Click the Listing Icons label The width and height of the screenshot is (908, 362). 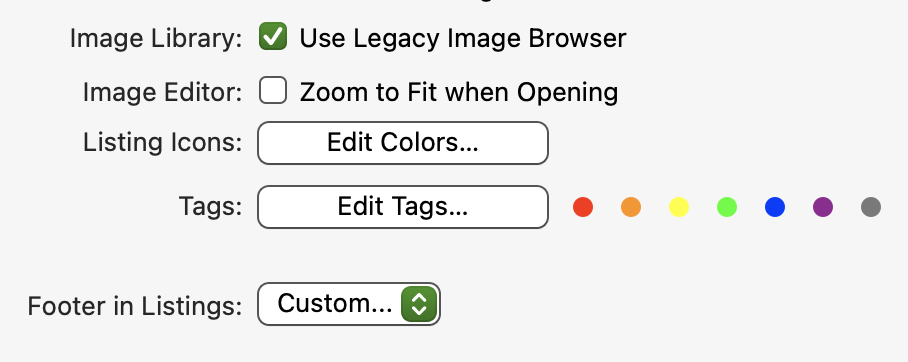(x=162, y=143)
